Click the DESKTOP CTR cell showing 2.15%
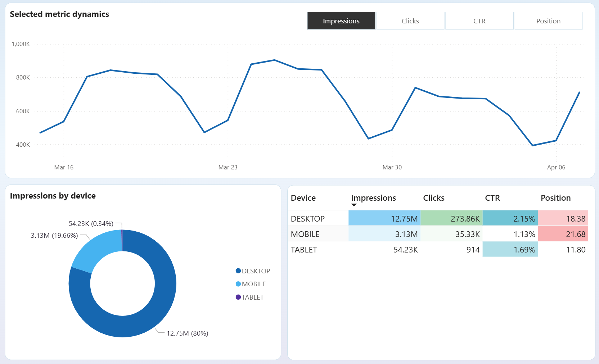This screenshot has width=599, height=364. click(x=510, y=218)
